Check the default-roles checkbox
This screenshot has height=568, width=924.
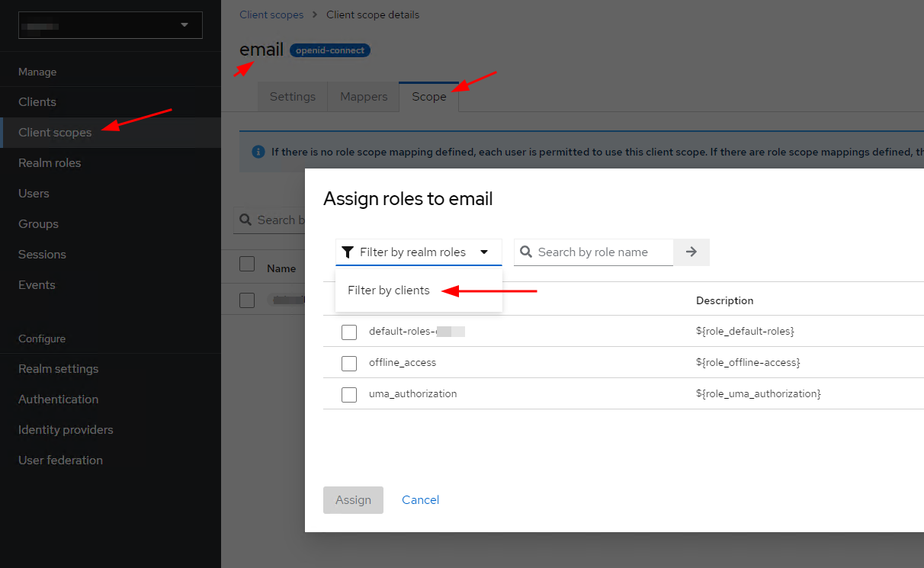[x=349, y=332]
